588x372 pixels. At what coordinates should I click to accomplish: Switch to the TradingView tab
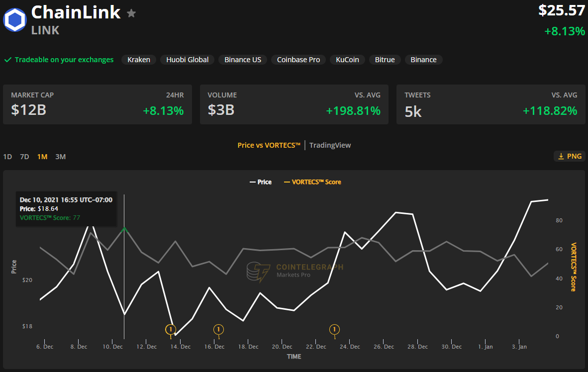point(330,145)
